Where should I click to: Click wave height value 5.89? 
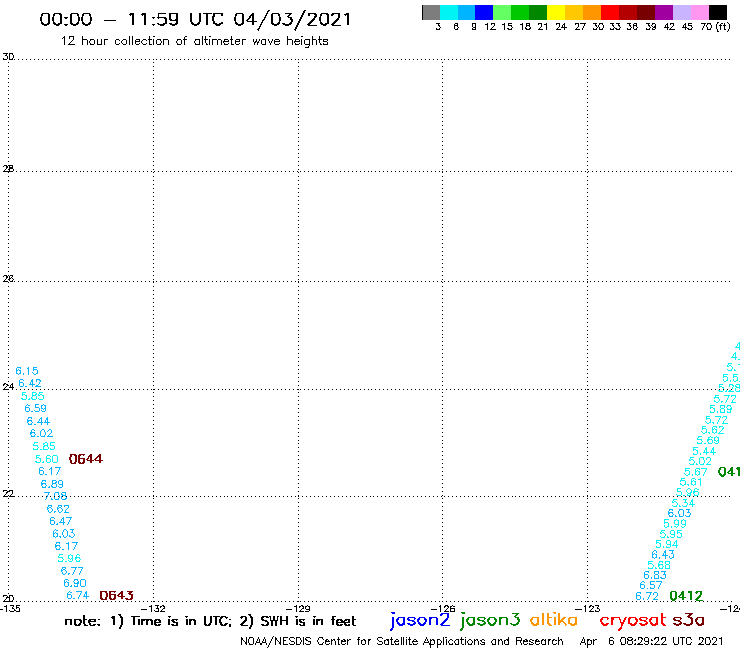[x=721, y=410]
